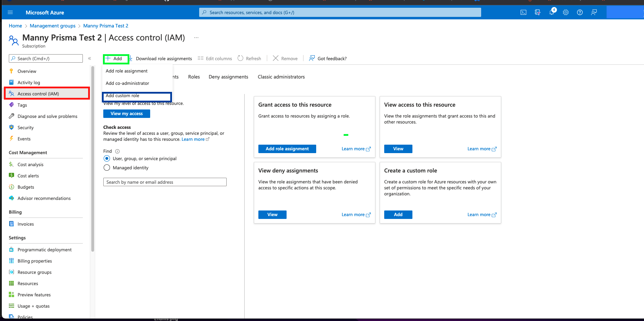Click the Directories and subscriptions filter icon
This screenshot has height=321, width=644.
point(538,12)
